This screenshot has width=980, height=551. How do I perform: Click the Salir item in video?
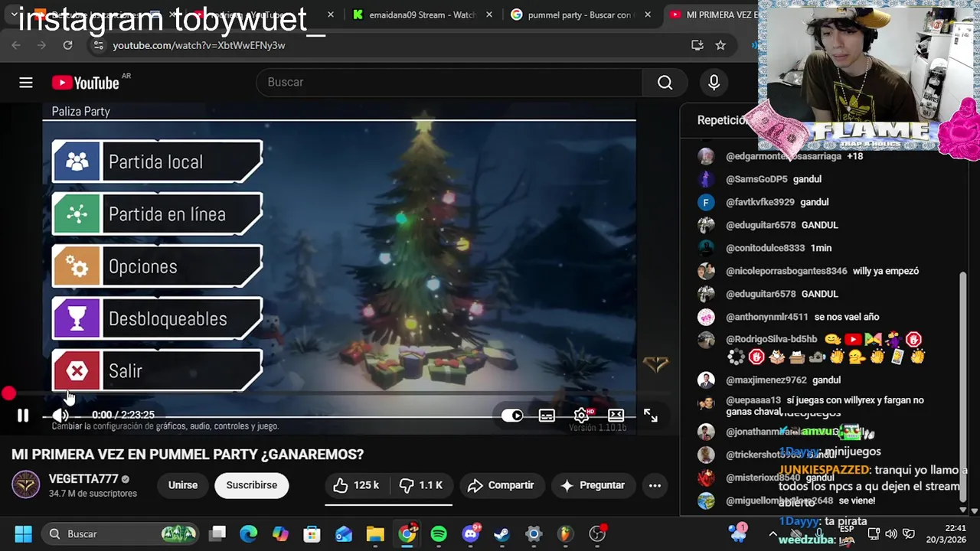click(x=157, y=370)
